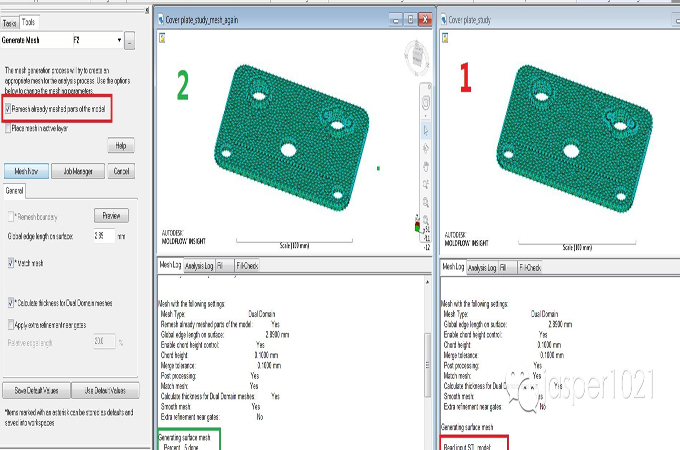Viewport: 680px width, 450px height.
Task: Switch to the Tasks tab
Action: click(10, 23)
